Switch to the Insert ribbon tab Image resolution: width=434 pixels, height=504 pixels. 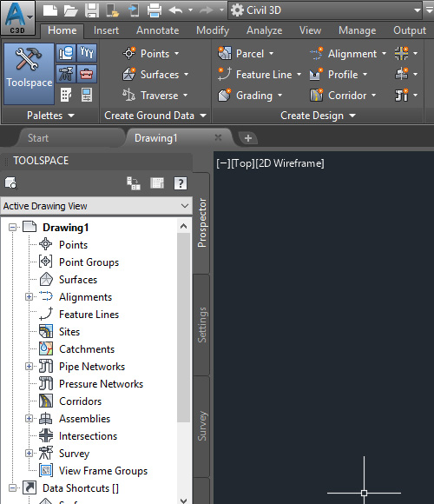tap(106, 30)
